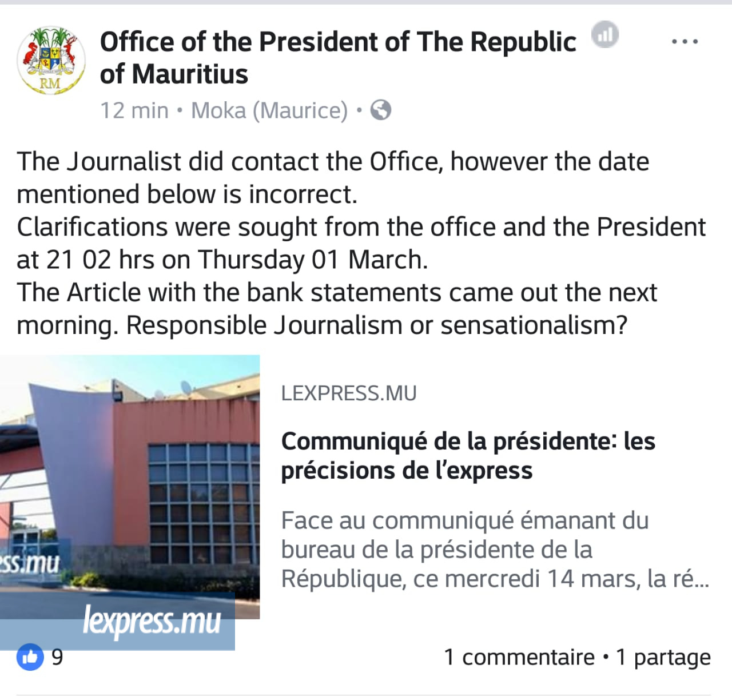Open the three-dot post options menu
732x700 pixels.
point(684,42)
